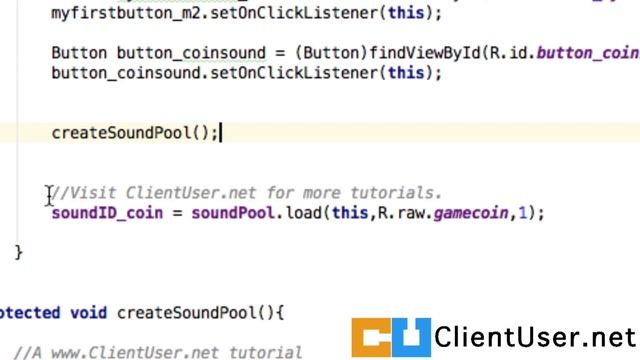The image size is (640, 360).
Task: Click button_coinsound.setOnClickListener(this); line
Action: pyautogui.click(x=247, y=73)
